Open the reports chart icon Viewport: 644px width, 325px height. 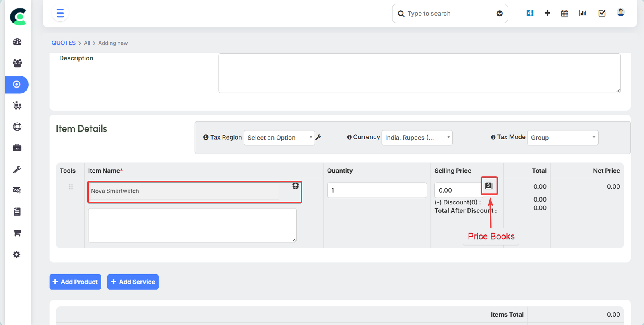(583, 13)
